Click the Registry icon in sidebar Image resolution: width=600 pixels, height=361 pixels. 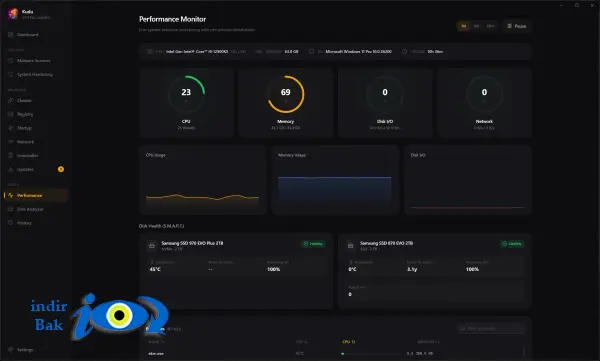coord(11,114)
